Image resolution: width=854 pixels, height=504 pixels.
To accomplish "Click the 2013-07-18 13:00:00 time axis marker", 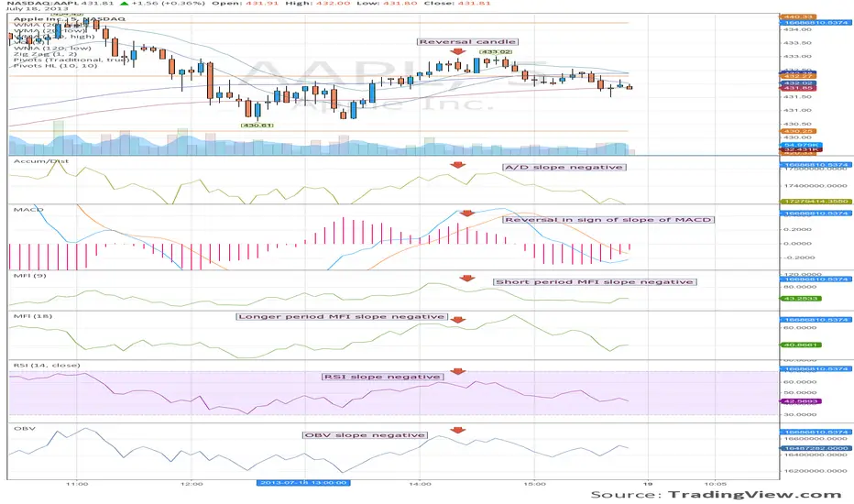I will pyautogui.click(x=303, y=483).
